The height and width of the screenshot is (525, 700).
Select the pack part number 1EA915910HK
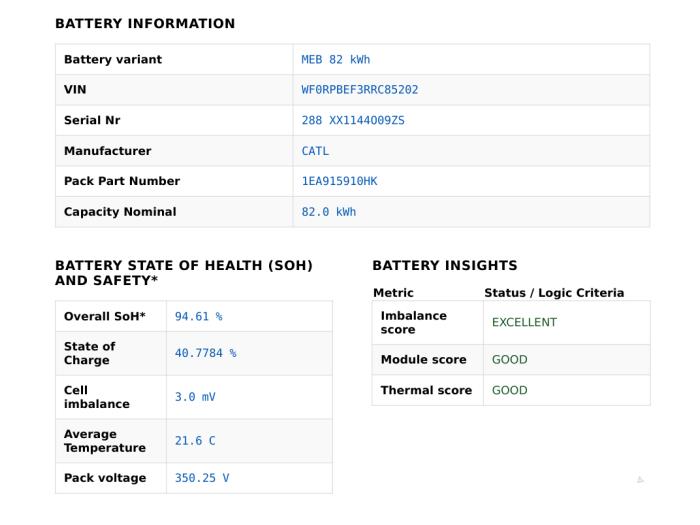339,181
